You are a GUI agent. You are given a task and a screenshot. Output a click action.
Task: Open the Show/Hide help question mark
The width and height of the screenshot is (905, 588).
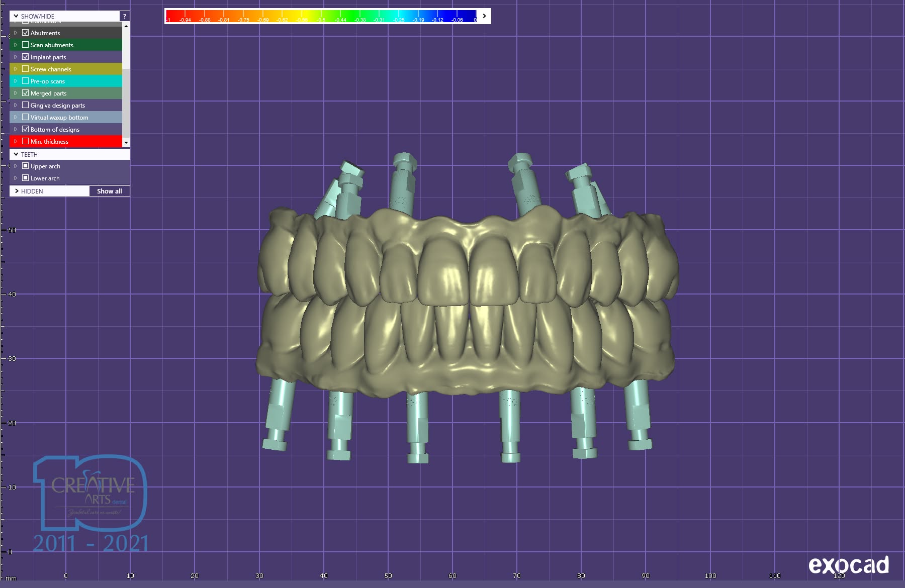pos(125,16)
